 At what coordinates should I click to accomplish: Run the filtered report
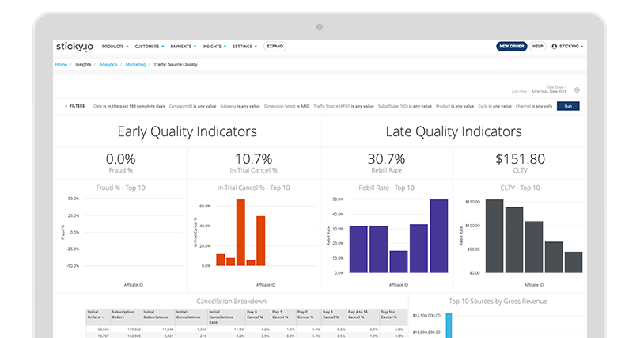[567, 105]
